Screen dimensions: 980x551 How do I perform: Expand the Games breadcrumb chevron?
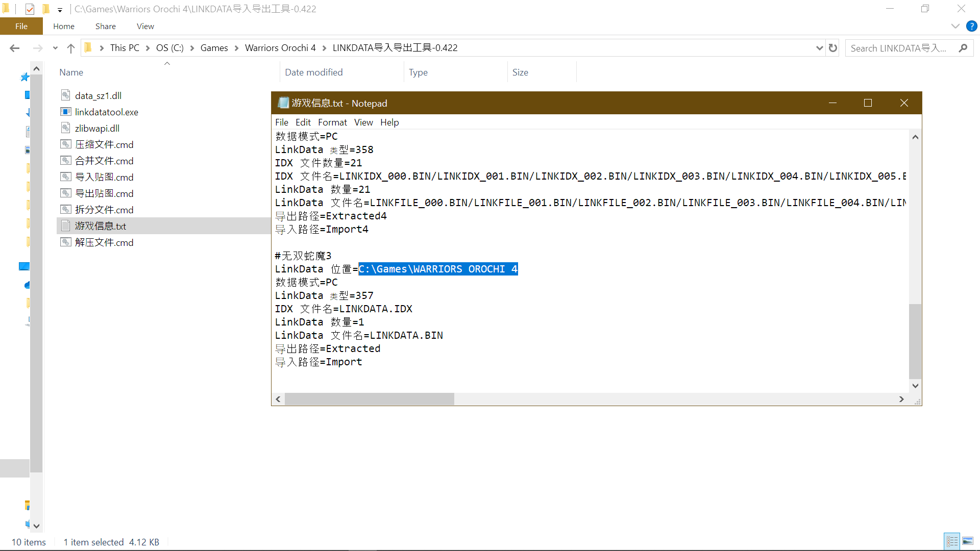[x=236, y=48]
